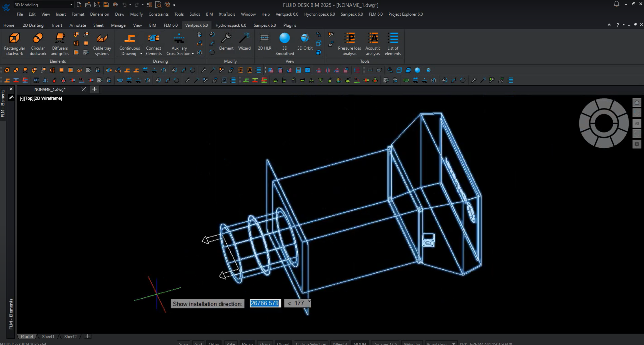
Task: Switch to Sheet1 layout tab
Action: [x=48, y=336]
